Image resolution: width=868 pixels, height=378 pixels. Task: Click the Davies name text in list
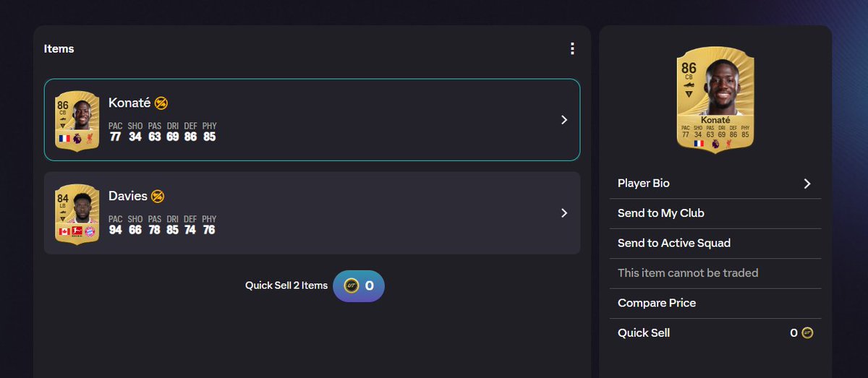(x=128, y=196)
